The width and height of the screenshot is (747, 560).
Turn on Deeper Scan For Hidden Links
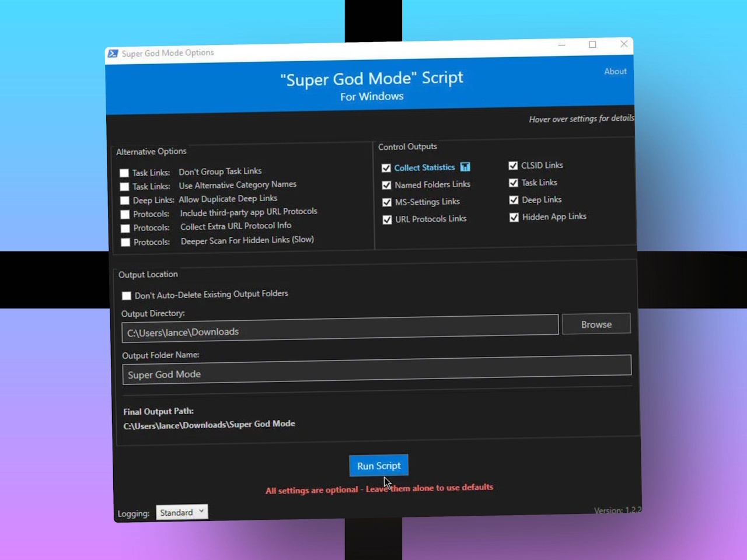[125, 242]
